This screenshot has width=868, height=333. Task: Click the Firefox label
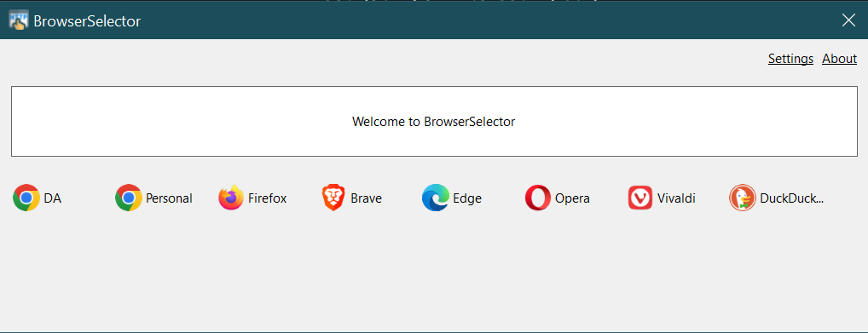pos(268,198)
